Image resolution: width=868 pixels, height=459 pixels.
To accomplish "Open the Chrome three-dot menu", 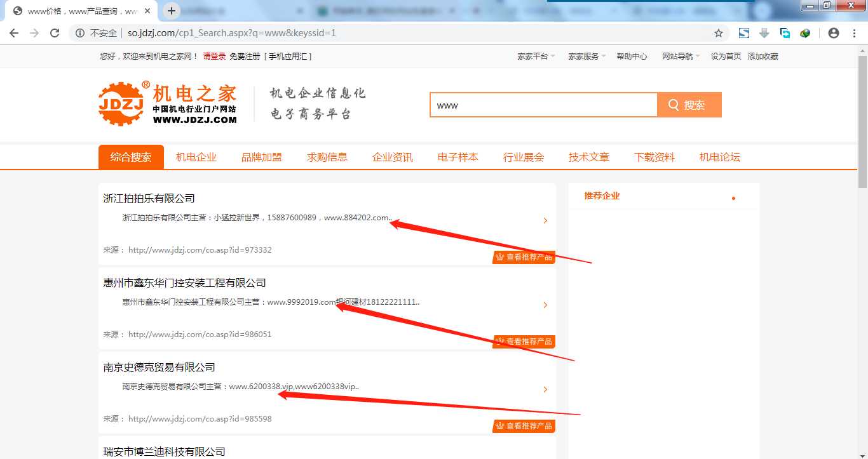I will pyautogui.click(x=854, y=33).
